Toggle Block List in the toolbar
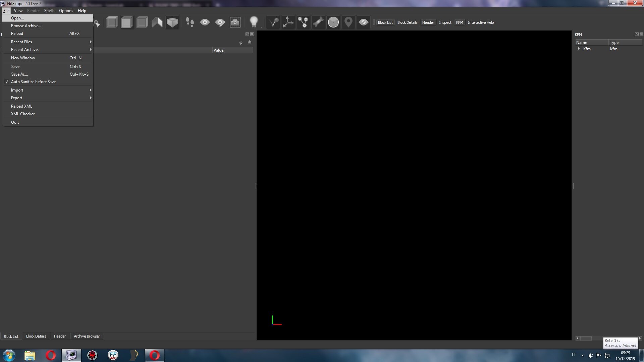Viewport: 644px width, 362px height. (385, 22)
